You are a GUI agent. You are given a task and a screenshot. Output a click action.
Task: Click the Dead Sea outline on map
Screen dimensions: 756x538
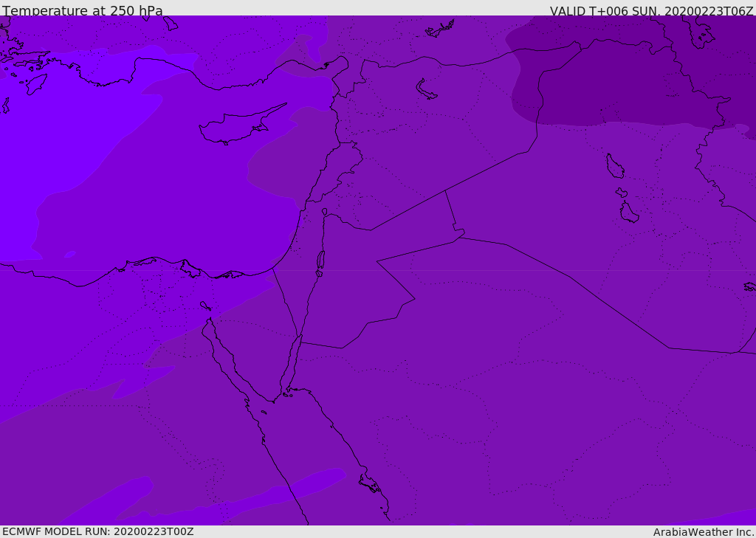(320, 261)
